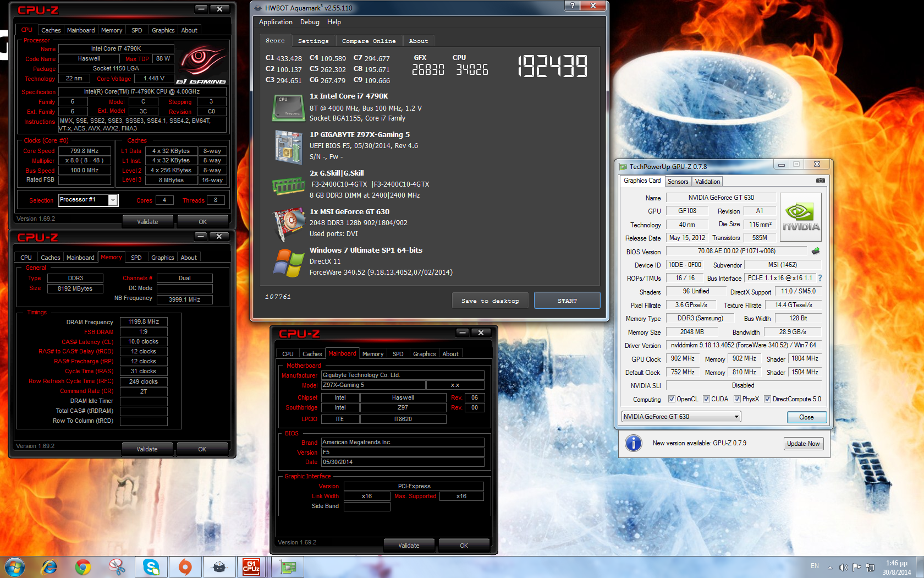
Task: Open the Bus Interface question mark help
Action: (820, 278)
